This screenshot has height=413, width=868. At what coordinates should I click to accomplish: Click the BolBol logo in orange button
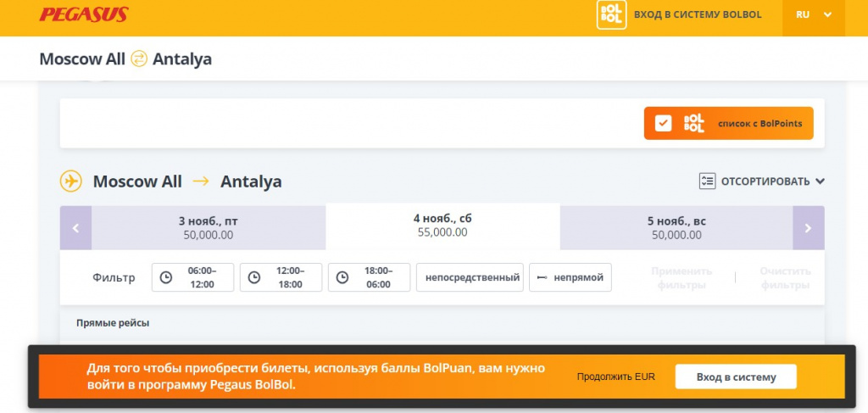click(693, 124)
